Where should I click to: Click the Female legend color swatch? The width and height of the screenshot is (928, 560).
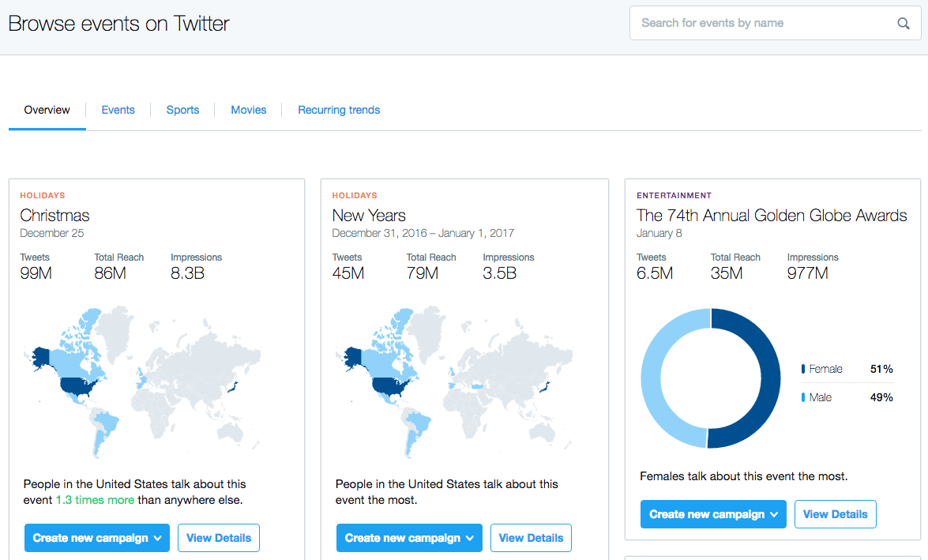coord(803,369)
